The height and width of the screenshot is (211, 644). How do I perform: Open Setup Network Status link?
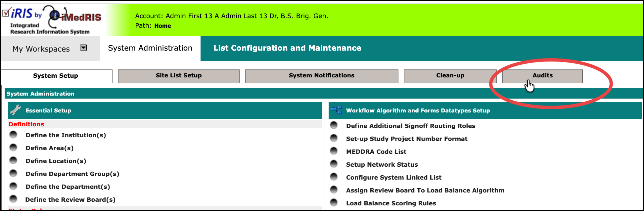click(382, 165)
